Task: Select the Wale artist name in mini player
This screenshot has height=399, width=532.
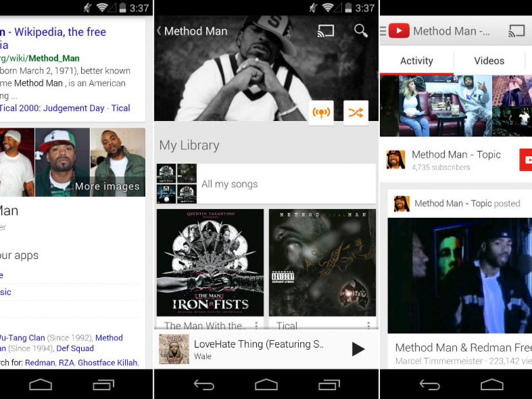Action: pos(203,356)
